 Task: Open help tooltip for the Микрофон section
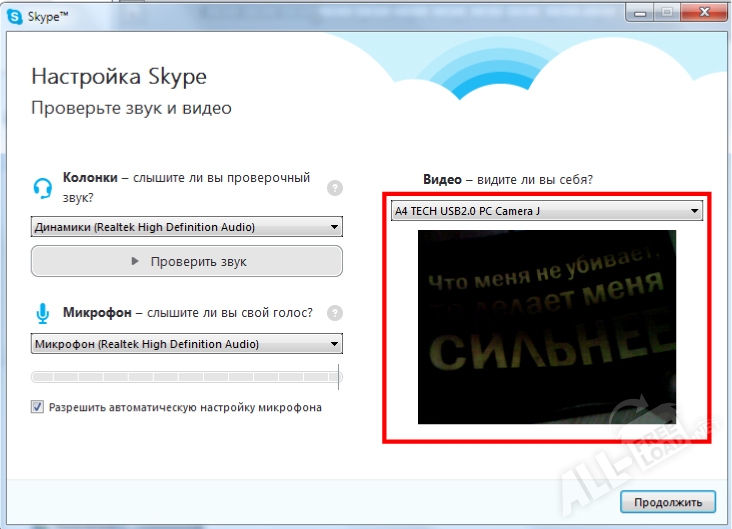point(335,313)
